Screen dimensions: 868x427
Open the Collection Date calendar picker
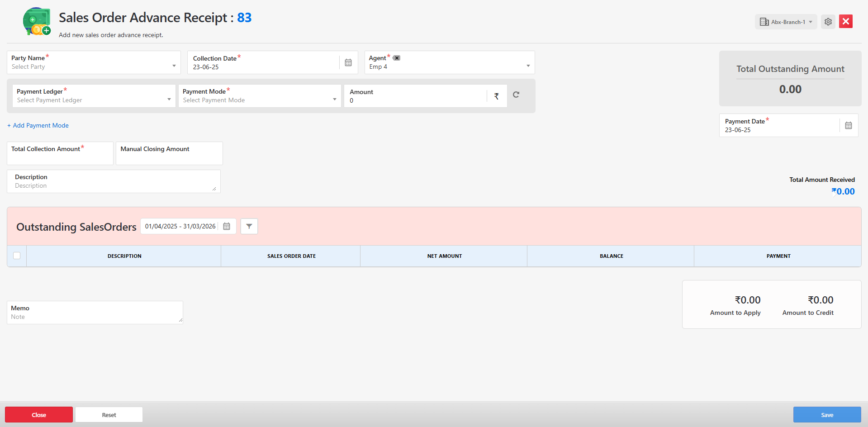click(348, 62)
